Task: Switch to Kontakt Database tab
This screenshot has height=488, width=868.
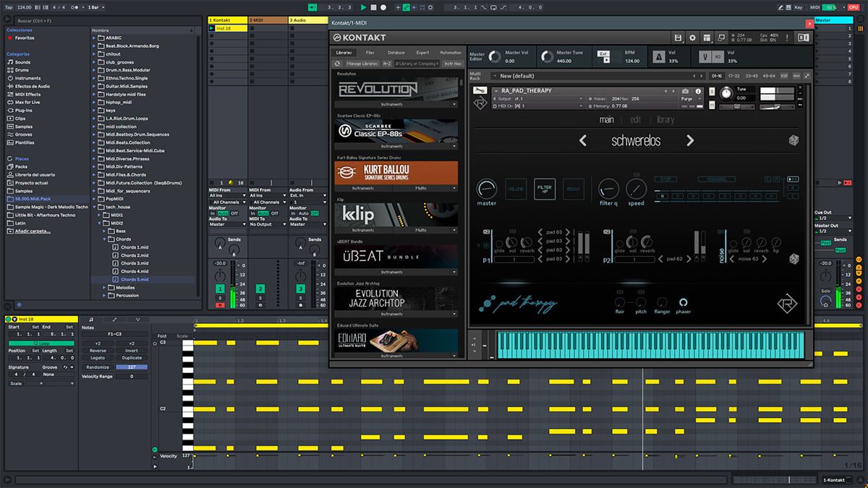Action: (396, 53)
